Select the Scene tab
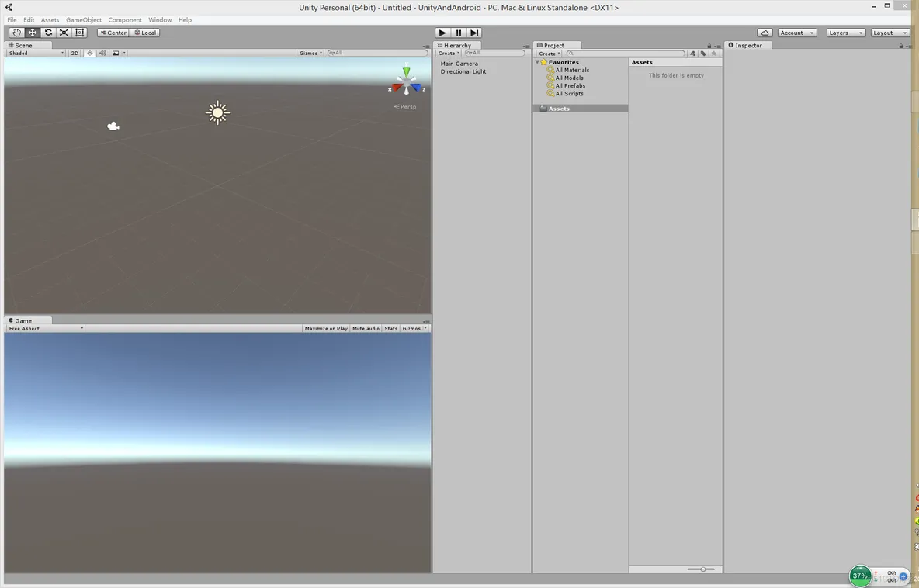 [x=28, y=45]
